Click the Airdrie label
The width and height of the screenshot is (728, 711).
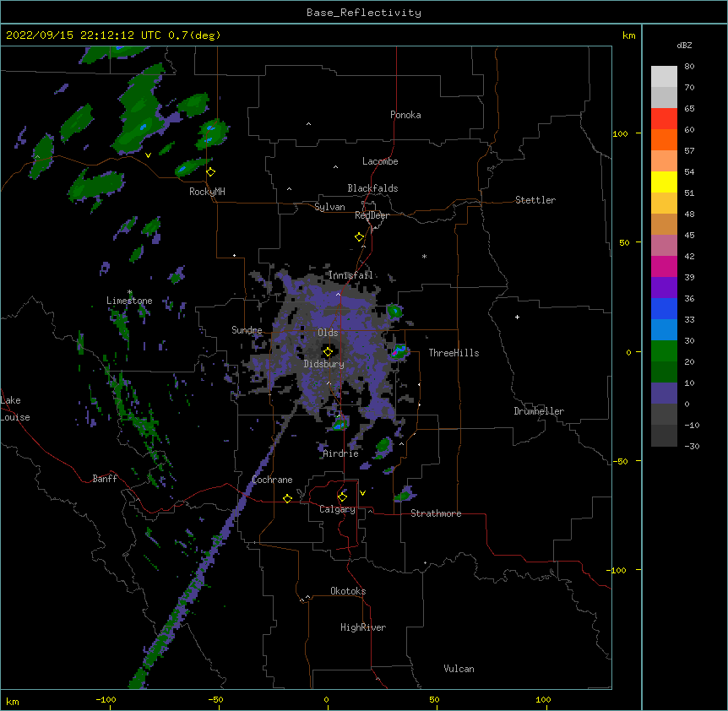(x=341, y=453)
